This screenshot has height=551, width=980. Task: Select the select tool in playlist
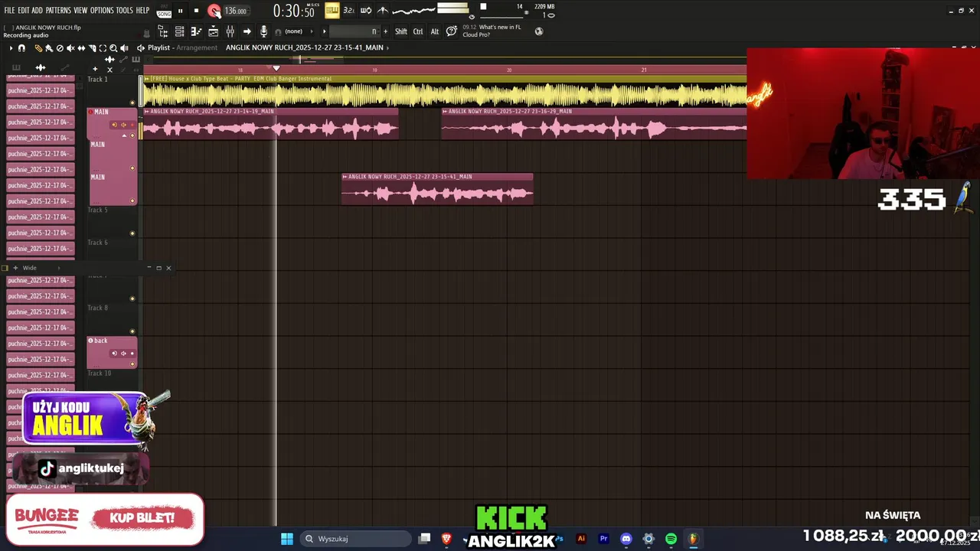[x=103, y=48]
